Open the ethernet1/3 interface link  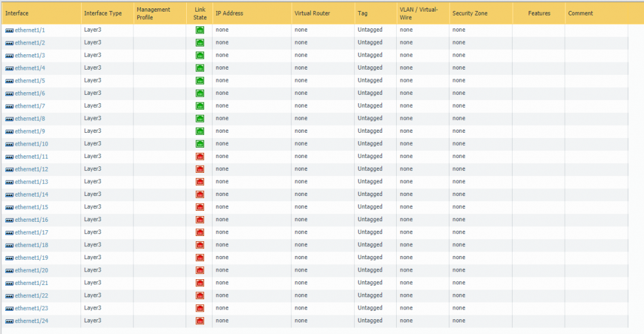pos(30,55)
